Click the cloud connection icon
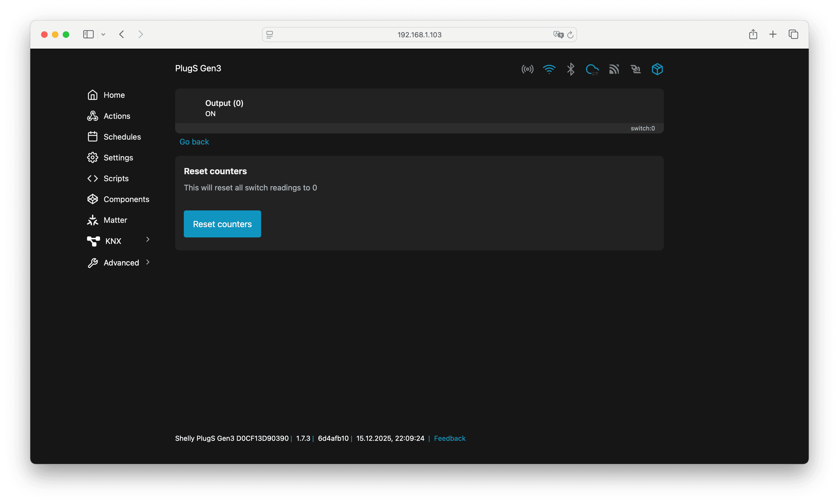Viewport: 839px width, 504px height. click(x=592, y=69)
